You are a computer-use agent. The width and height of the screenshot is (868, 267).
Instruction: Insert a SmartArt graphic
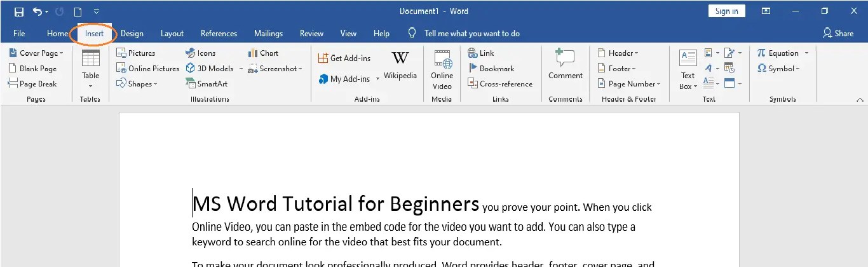point(207,84)
